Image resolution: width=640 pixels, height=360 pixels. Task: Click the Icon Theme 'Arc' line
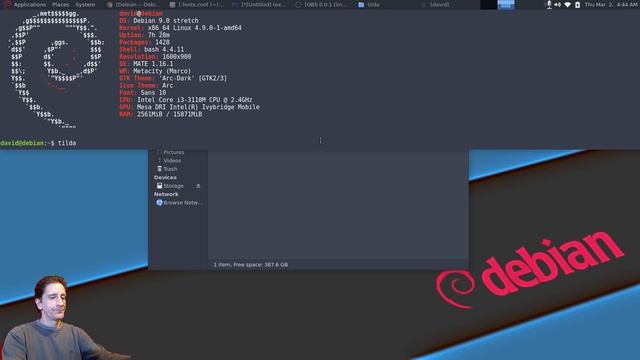tap(167, 86)
